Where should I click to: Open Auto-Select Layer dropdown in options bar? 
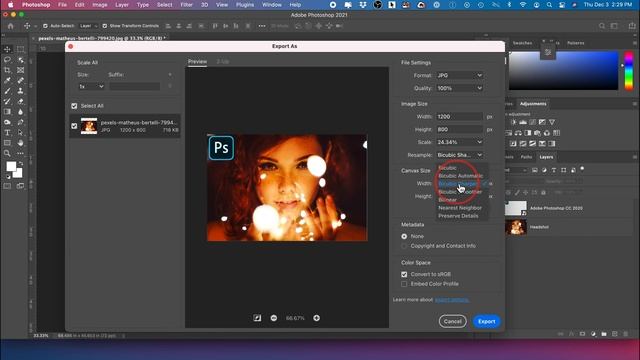88,26
